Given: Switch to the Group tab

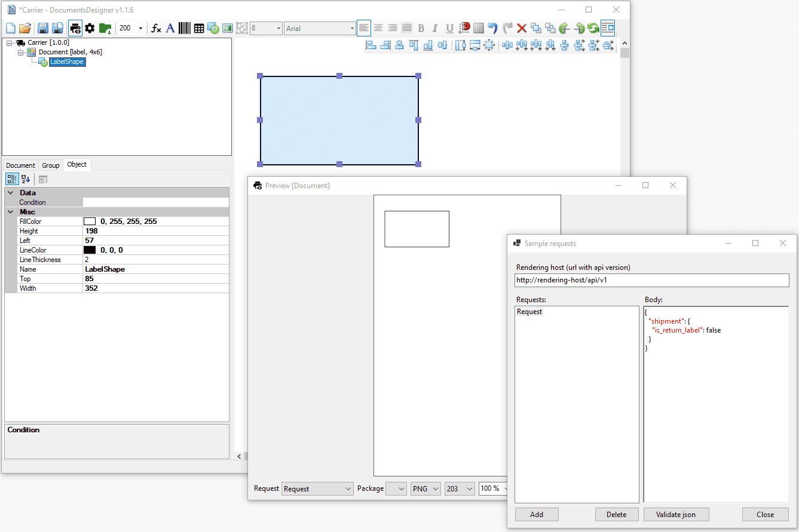Looking at the screenshot, I should pyautogui.click(x=51, y=165).
